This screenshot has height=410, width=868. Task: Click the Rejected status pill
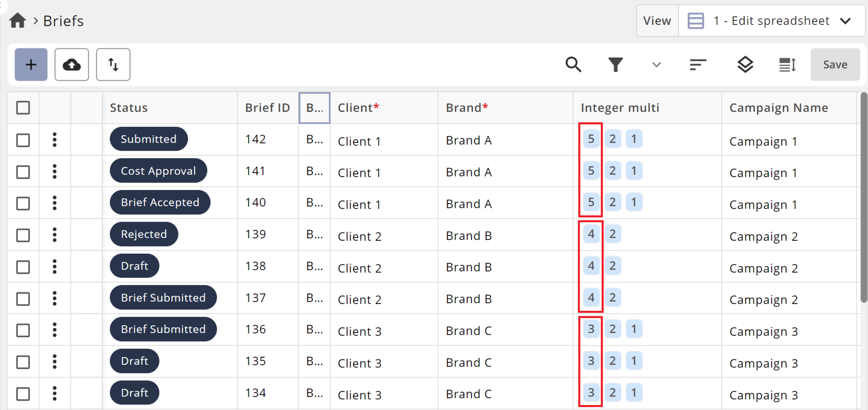click(x=144, y=234)
